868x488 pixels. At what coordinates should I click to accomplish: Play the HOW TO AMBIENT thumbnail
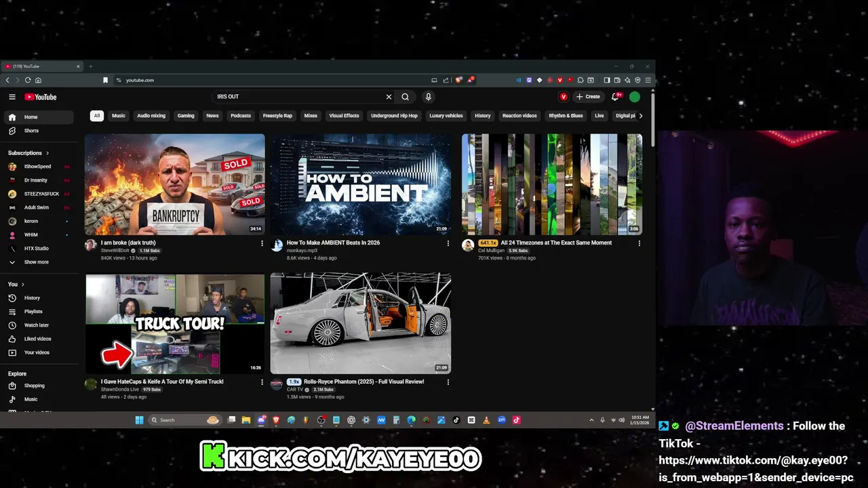click(361, 184)
